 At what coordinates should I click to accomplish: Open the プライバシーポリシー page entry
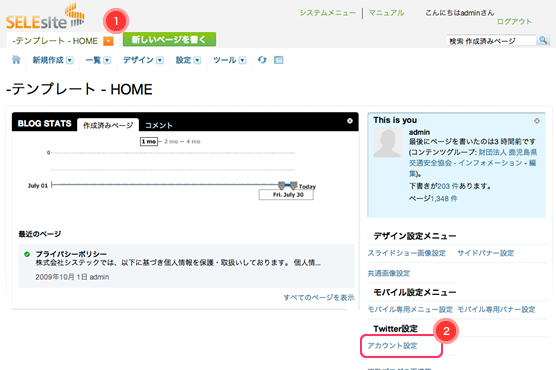point(71,254)
